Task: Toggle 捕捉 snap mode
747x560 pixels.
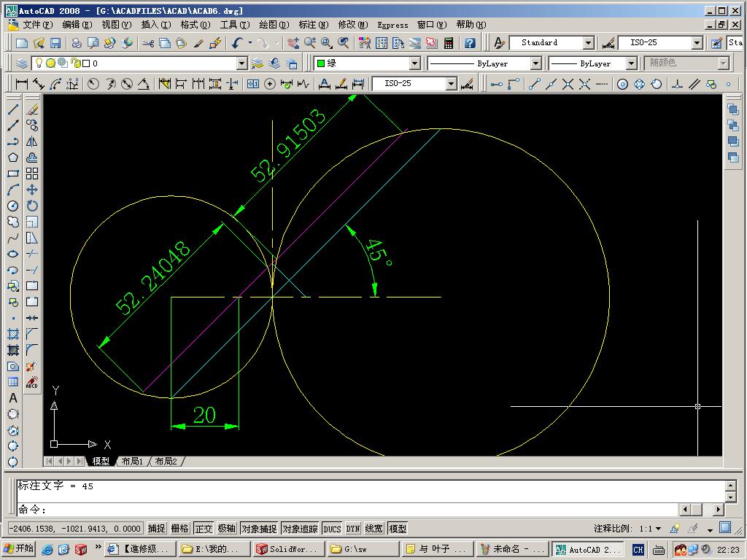Action: point(156,529)
